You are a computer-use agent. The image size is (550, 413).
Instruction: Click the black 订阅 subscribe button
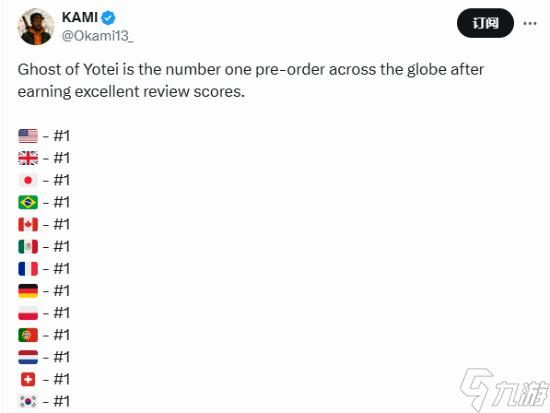[x=485, y=23]
